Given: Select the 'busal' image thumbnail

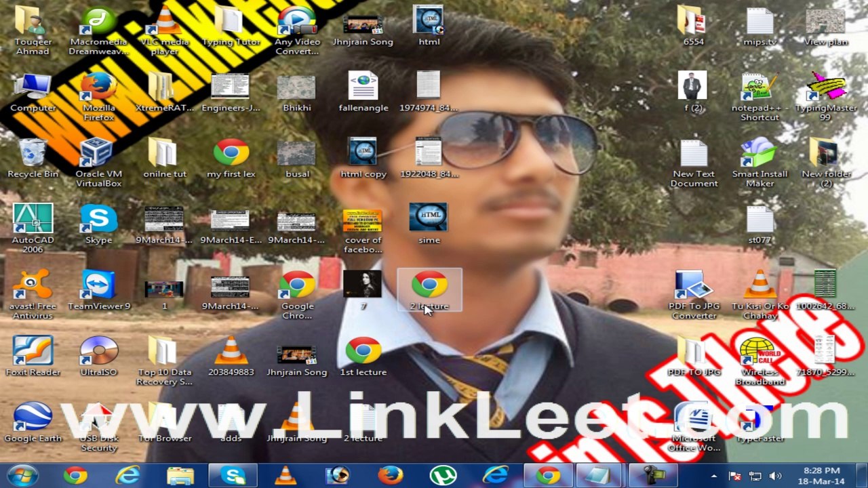Looking at the screenshot, I should 297,159.
